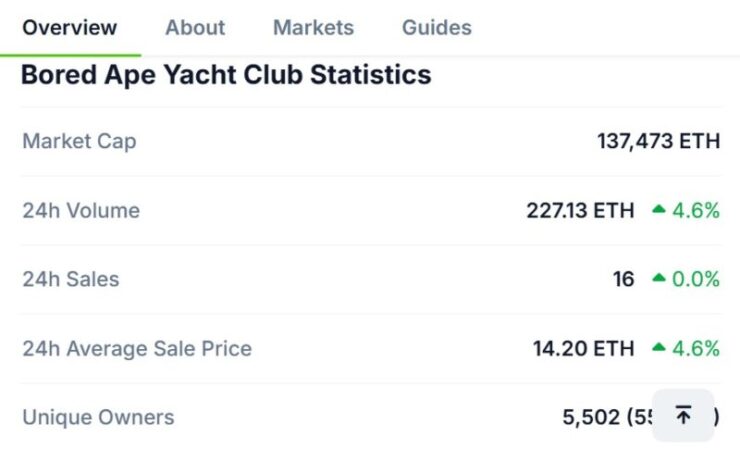The height and width of the screenshot is (449, 740).
Task: Click the 14.20 ETH average price value
Action: click(x=583, y=349)
